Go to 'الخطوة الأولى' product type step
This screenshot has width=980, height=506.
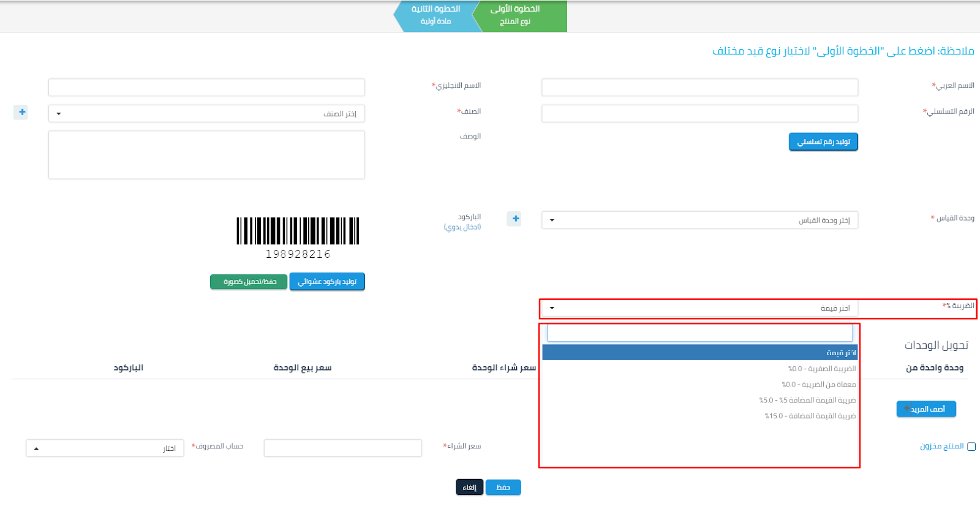tap(522, 16)
